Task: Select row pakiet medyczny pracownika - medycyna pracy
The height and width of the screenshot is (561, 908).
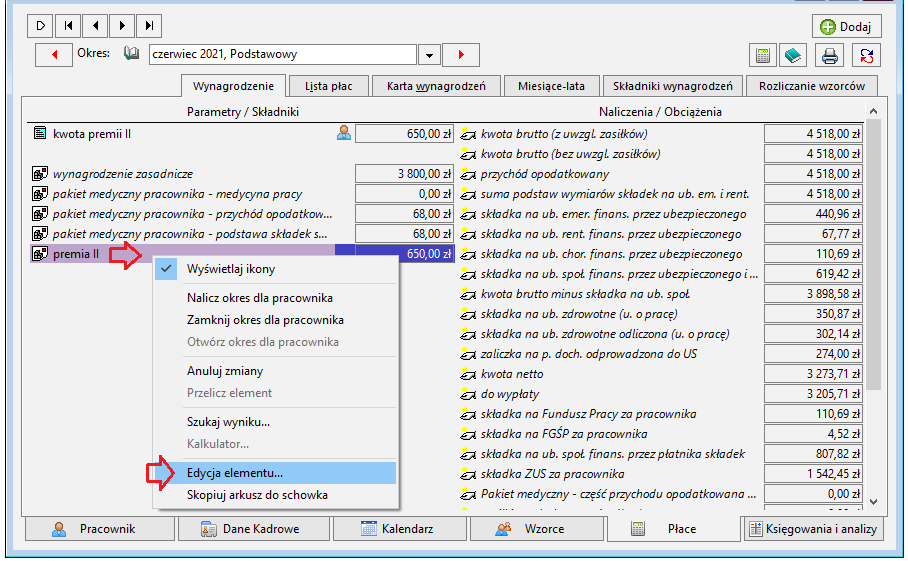Action: pos(242,194)
